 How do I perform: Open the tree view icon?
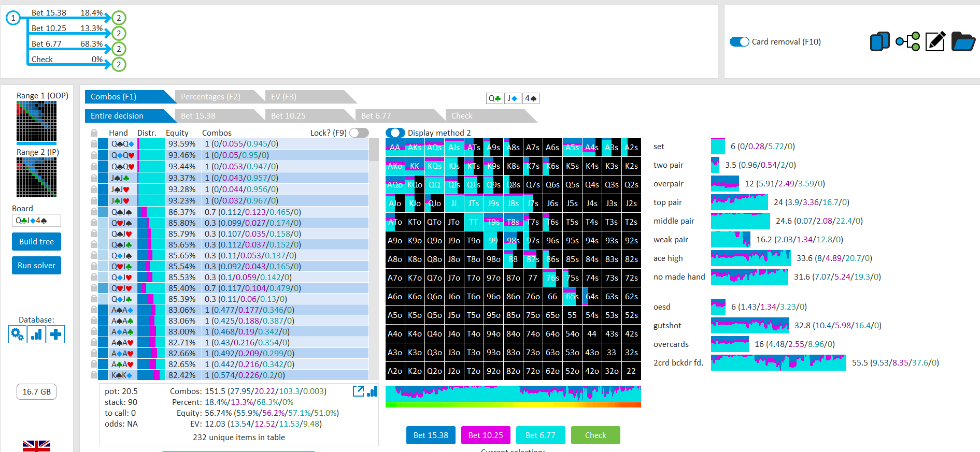coord(907,41)
